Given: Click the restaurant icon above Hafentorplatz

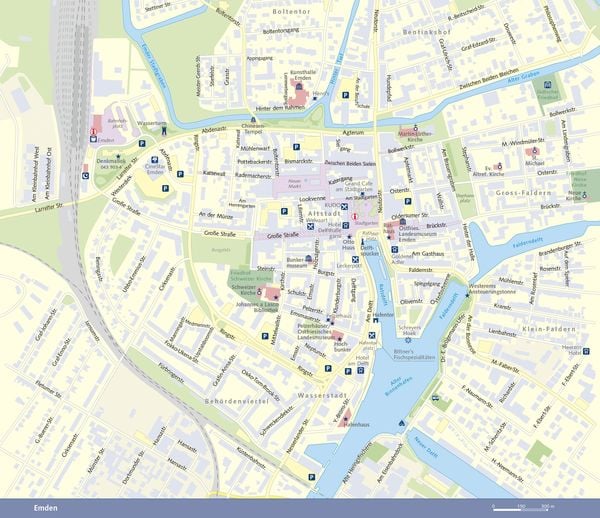Looking at the screenshot, I should 372,336.
